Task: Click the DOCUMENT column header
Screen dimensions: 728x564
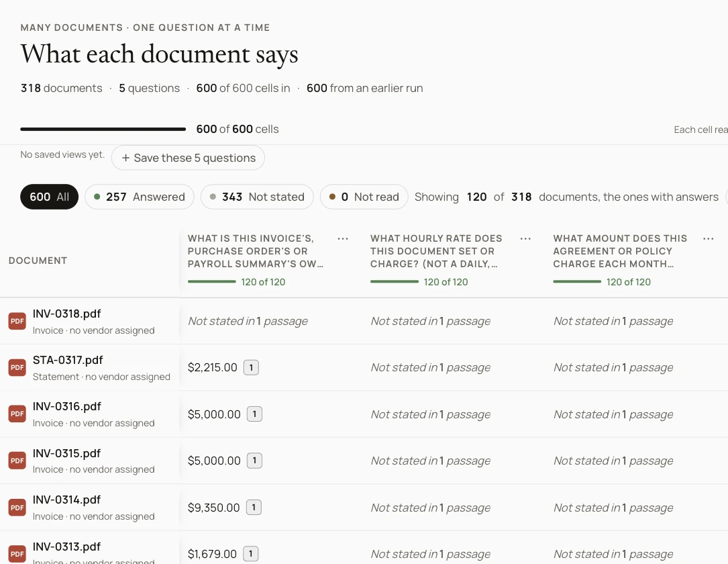Action: point(38,261)
